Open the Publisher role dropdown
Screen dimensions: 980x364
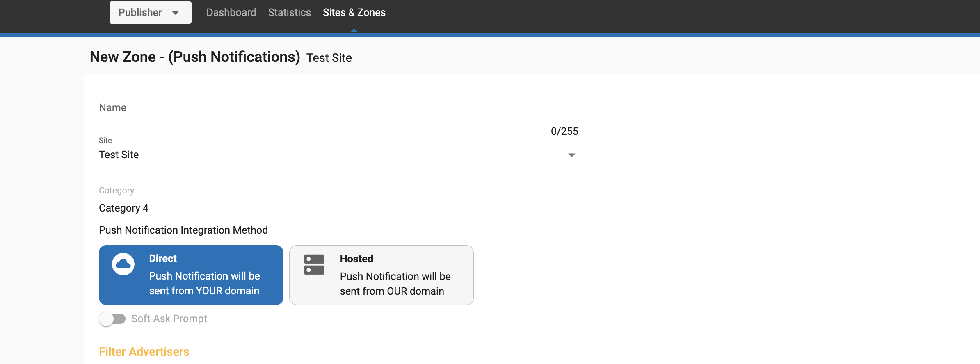coord(150,13)
